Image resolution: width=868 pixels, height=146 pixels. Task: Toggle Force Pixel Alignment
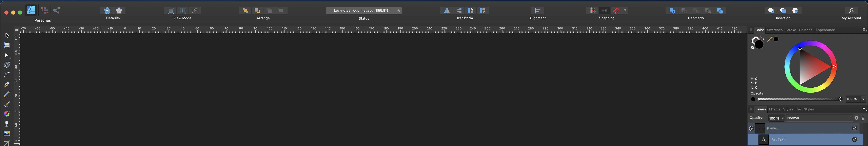592,11
